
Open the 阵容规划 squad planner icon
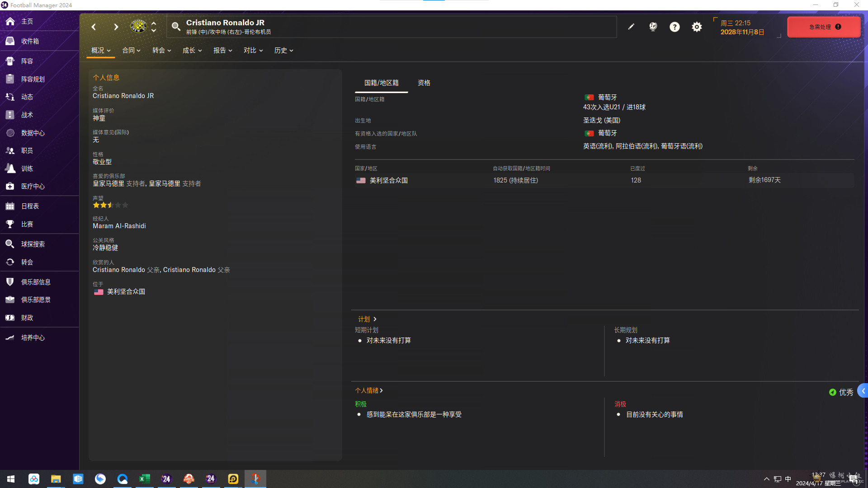tap(10, 79)
